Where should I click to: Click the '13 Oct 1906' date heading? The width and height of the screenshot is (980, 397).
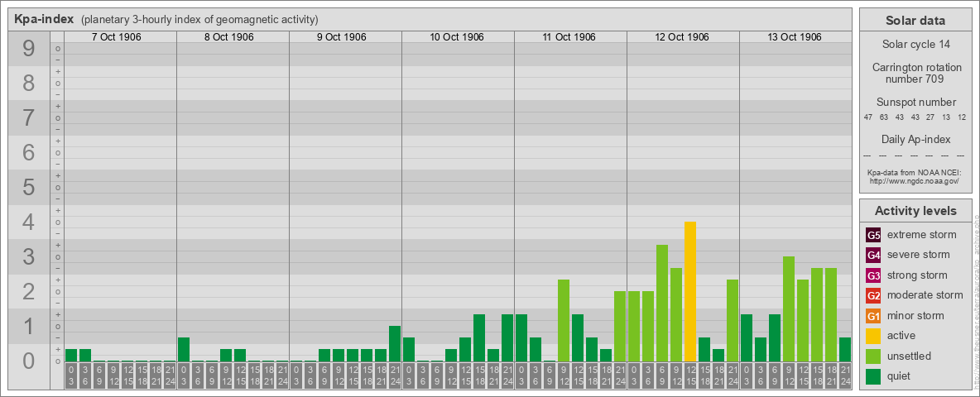[795, 37]
